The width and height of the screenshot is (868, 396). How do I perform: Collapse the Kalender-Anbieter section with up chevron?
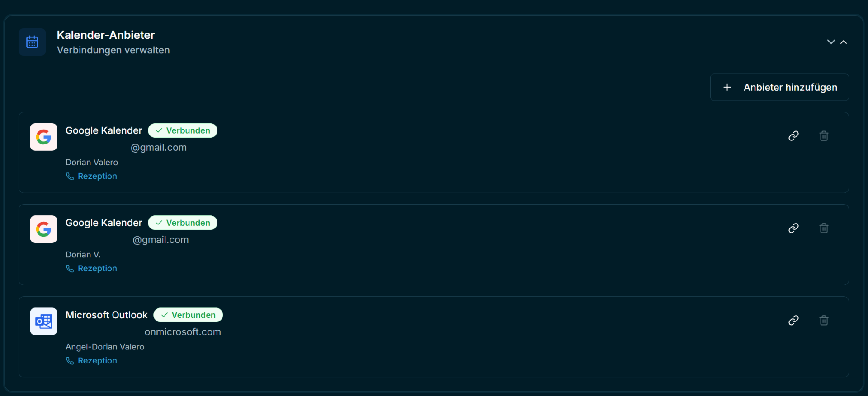[844, 42]
